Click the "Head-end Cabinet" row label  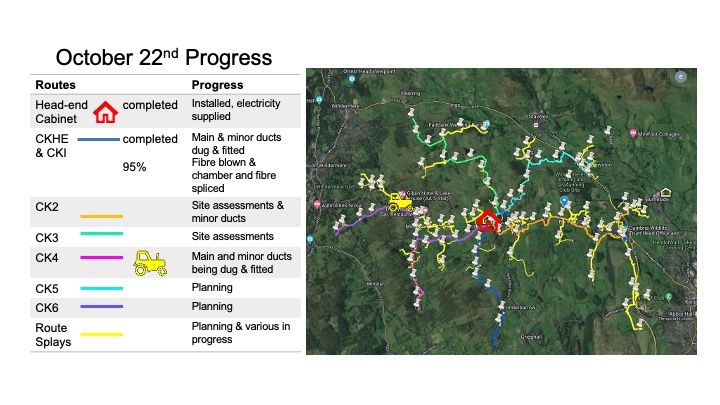click(x=62, y=112)
